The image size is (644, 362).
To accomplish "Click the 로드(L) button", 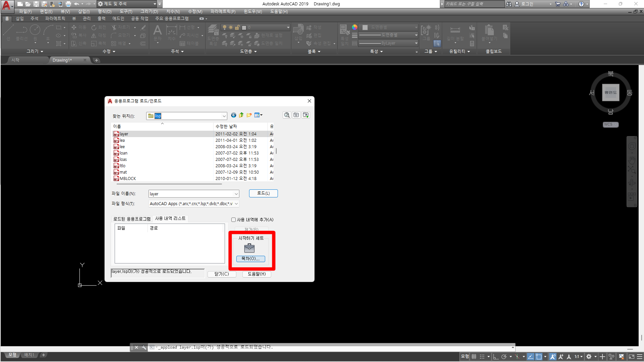I will [x=263, y=193].
